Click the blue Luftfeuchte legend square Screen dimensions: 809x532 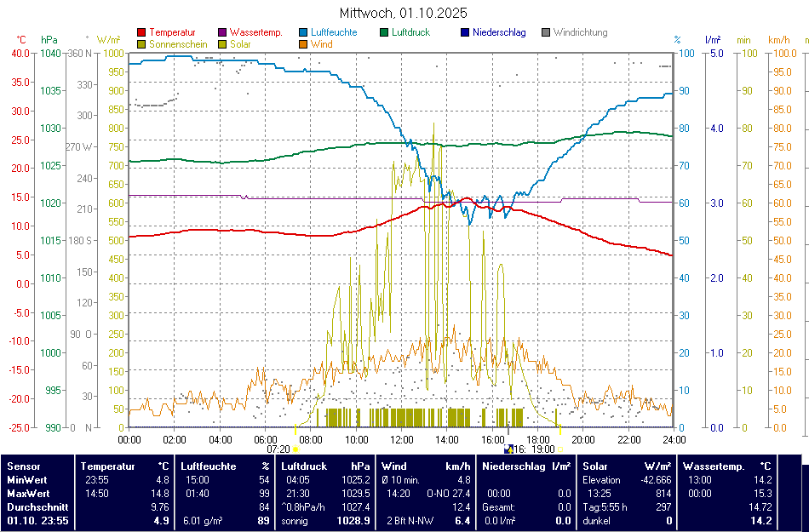click(304, 33)
